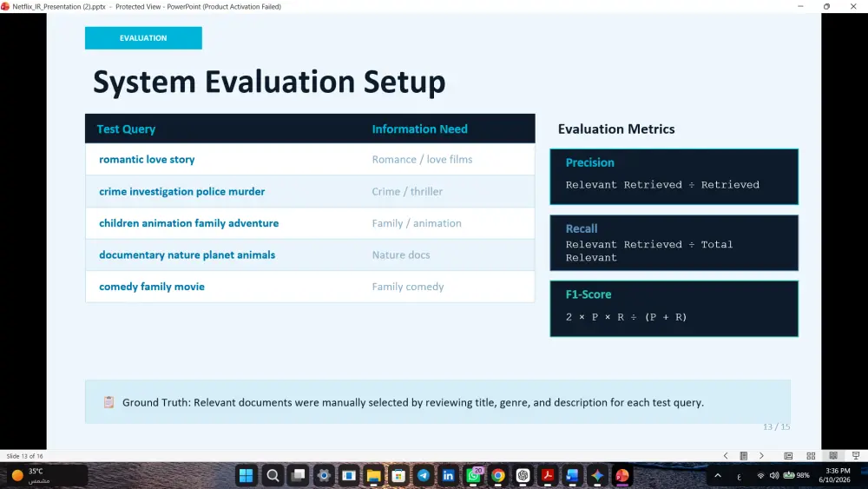This screenshot has width=868, height=489.
Task: Open the slide menu icon between arrows
Action: click(744, 456)
